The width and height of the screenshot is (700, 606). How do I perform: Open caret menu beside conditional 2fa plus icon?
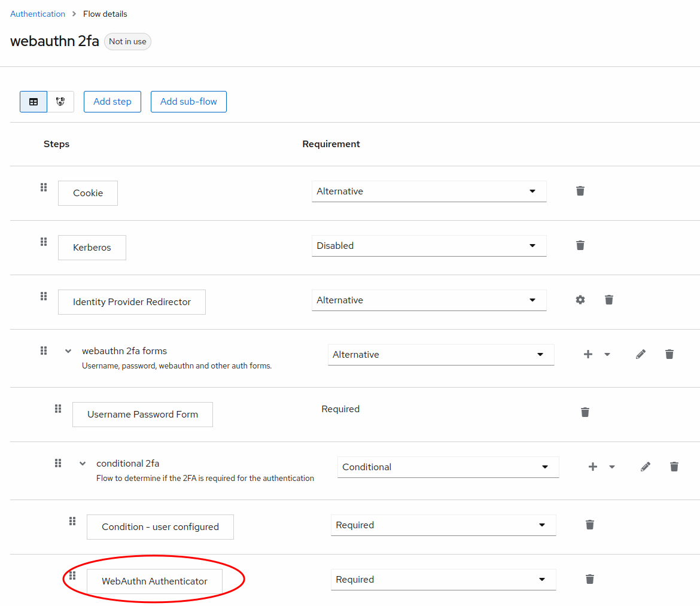tap(611, 467)
